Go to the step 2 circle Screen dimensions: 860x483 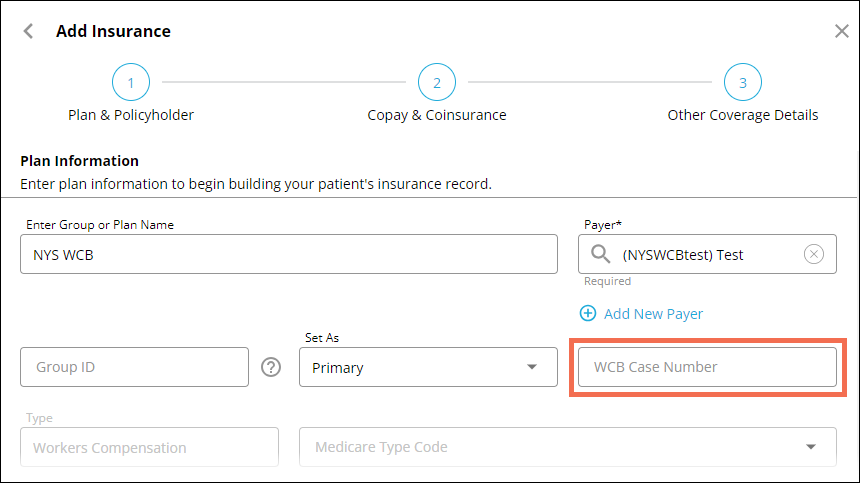[437, 82]
